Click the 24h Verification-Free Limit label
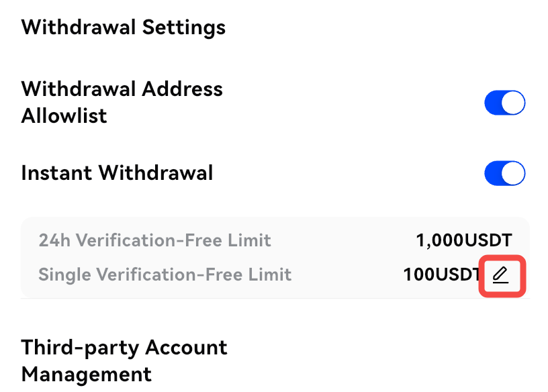 (x=155, y=240)
